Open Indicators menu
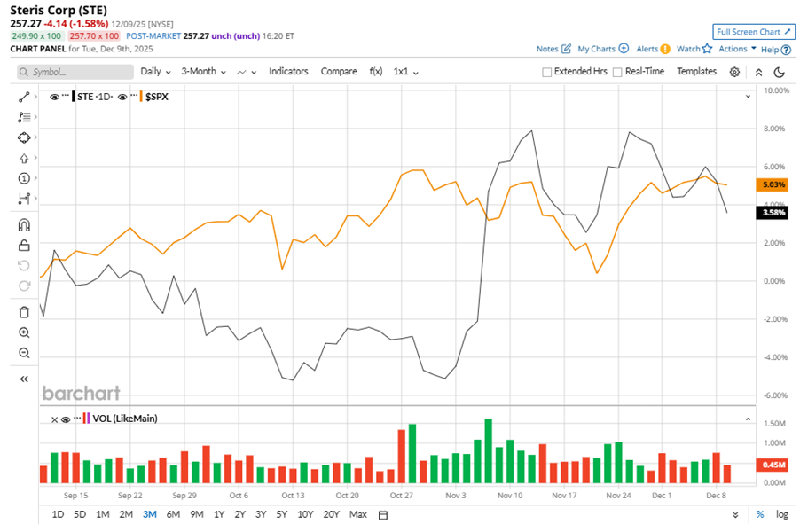The width and height of the screenshot is (800, 532). coord(288,72)
